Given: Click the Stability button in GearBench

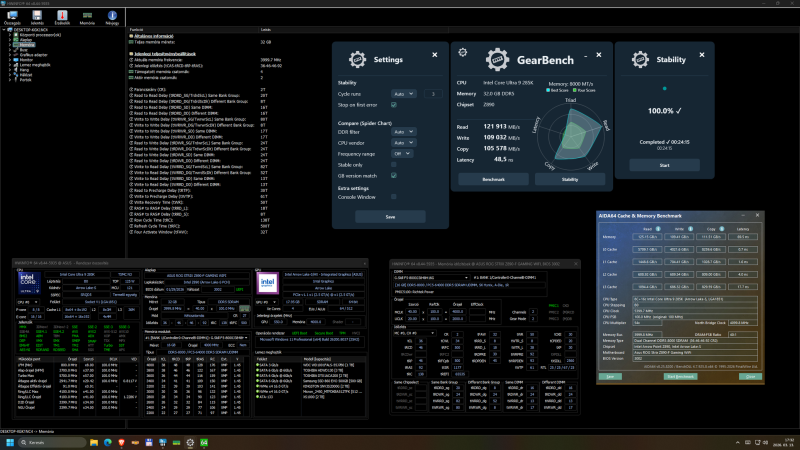Looking at the screenshot, I should pos(570,179).
